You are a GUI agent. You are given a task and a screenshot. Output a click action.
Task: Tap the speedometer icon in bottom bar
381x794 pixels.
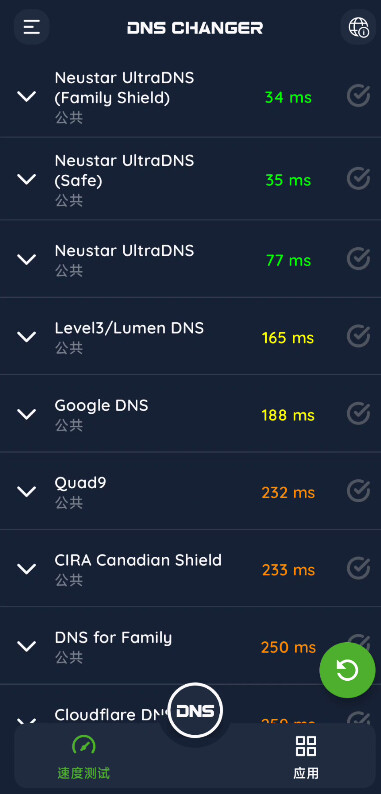84,745
